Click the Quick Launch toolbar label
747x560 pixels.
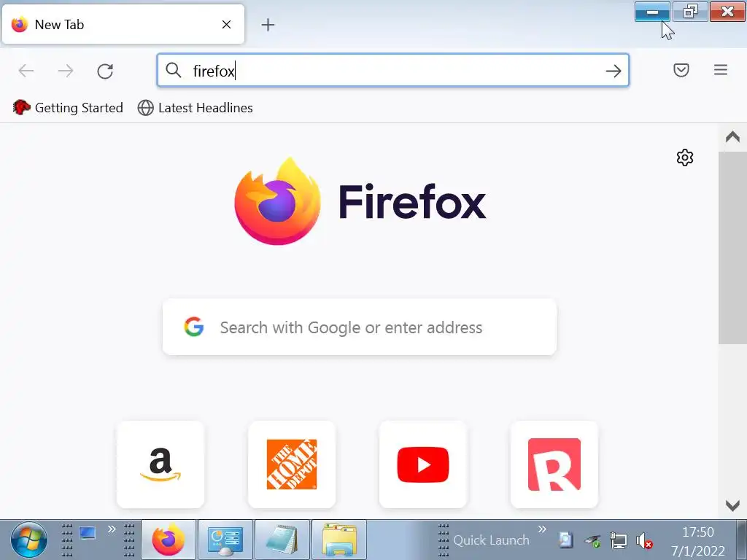(x=491, y=540)
